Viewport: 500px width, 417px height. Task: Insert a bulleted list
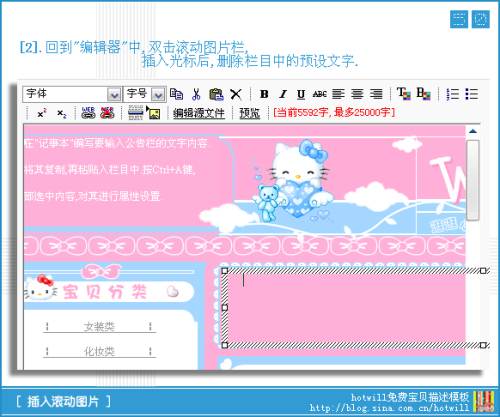(472, 94)
